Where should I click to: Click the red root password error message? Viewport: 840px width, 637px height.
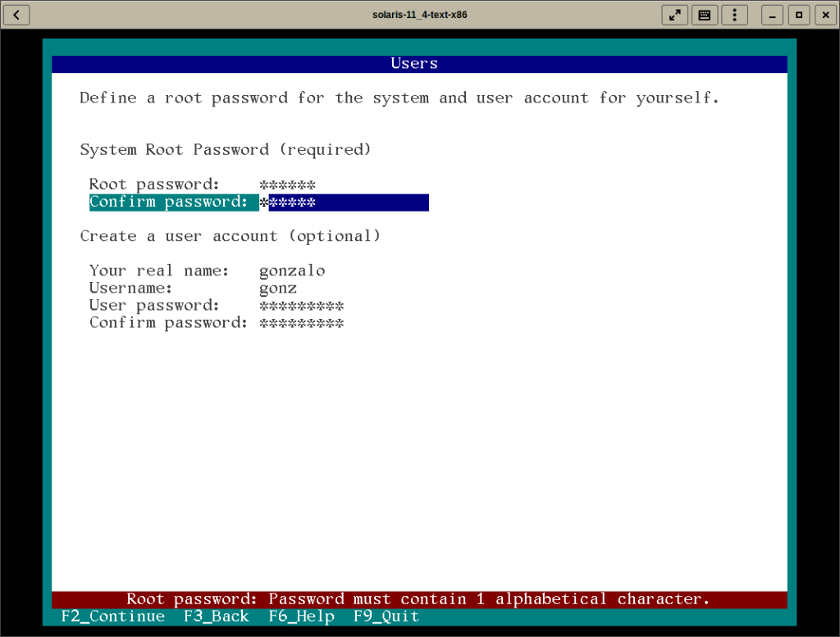click(x=419, y=599)
